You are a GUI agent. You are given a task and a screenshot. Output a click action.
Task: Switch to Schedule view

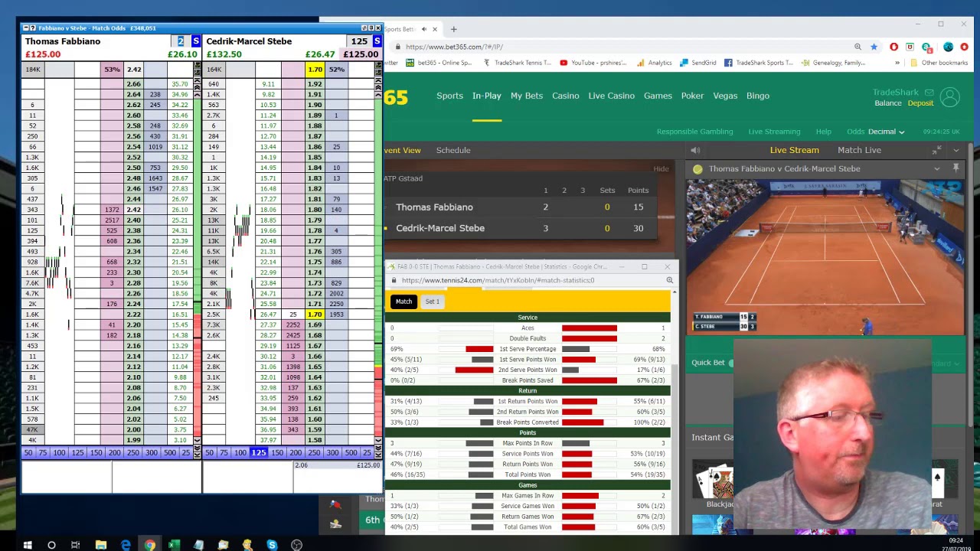tap(453, 150)
